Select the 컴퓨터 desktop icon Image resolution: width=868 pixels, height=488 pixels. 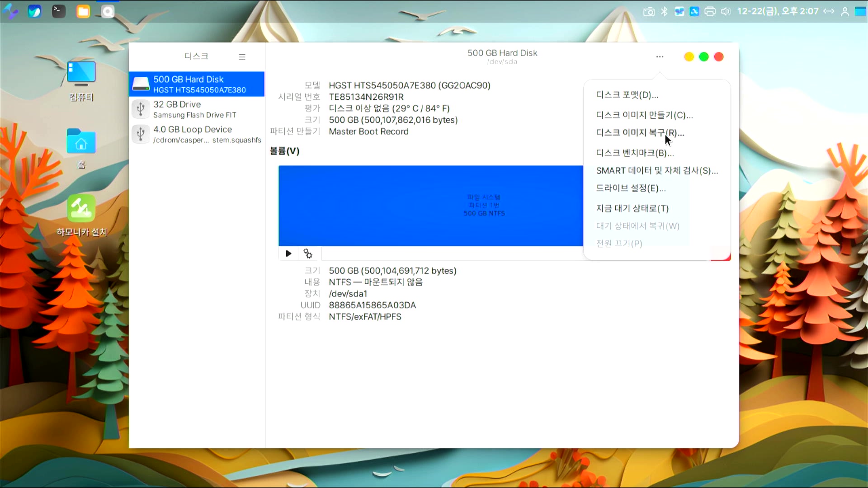point(81,81)
